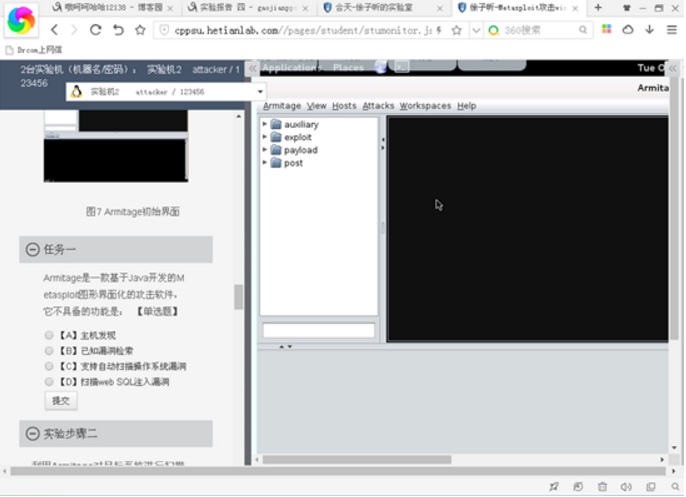The height and width of the screenshot is (497, 686).
Task: Click the Armitage initial interface thumbnail image
Action: pyautogui.click(x=116, y=146)
